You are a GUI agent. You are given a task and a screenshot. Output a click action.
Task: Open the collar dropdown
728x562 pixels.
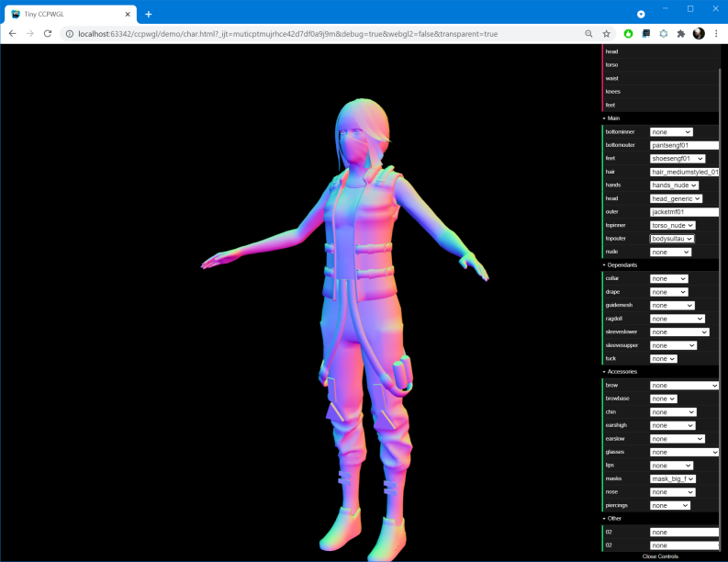pos(669,278)
